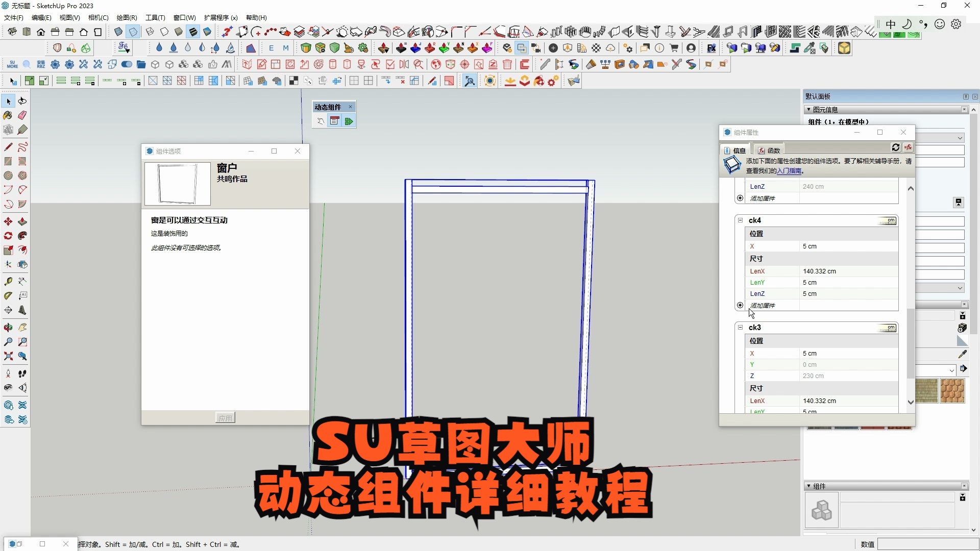The image size is (980, 551).
Task: Open the IME settings gear
Action: [956, 24]
